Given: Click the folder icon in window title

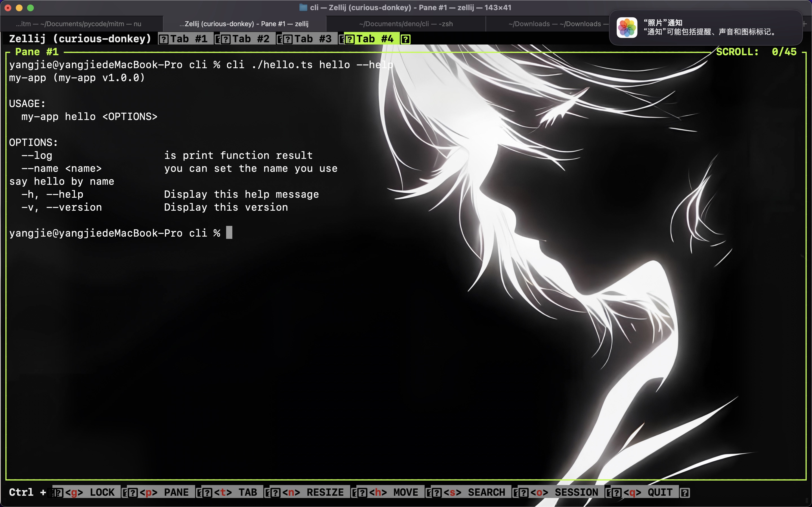Looking at the screenshot, I should [303, 7].
